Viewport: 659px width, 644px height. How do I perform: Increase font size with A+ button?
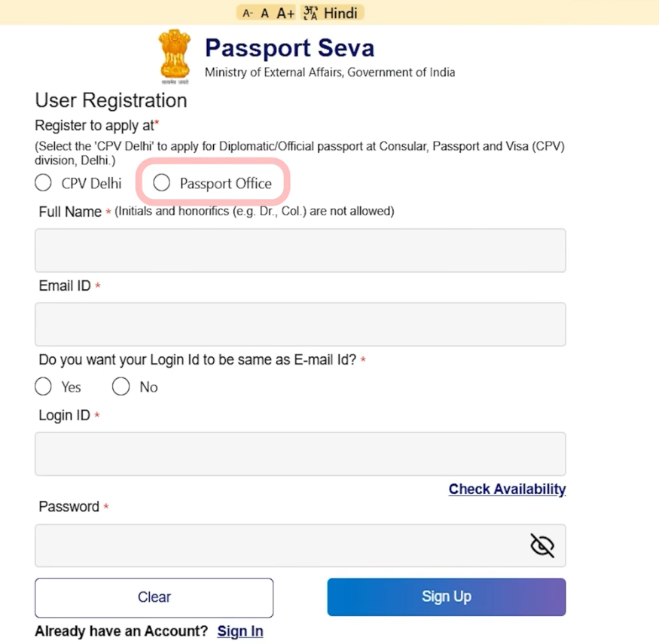(285, 13)
